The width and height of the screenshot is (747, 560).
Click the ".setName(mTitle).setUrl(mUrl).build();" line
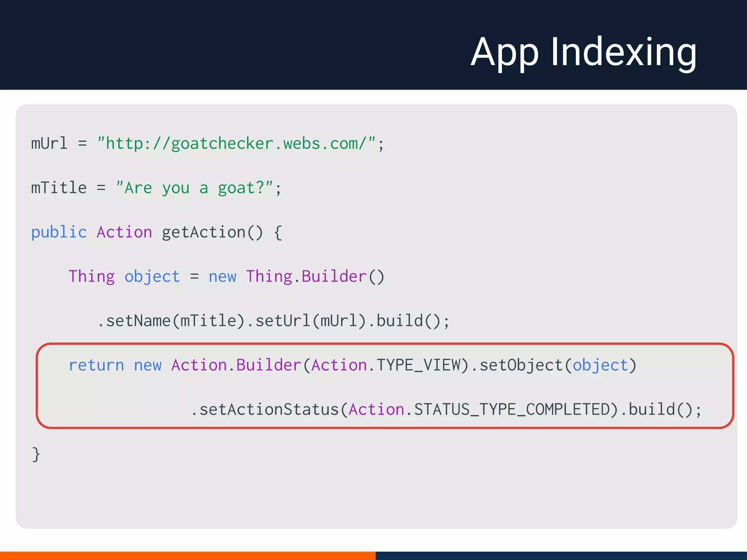pyautogui.click(x=274, y=321)
